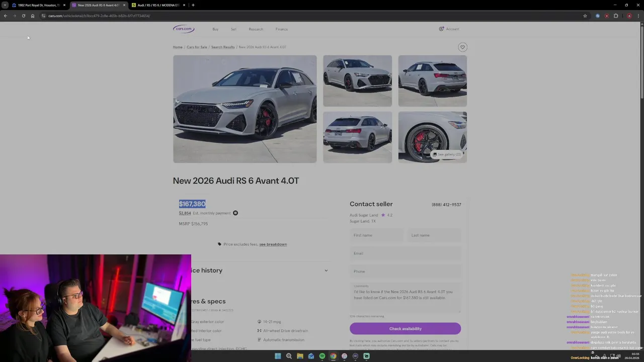Image resolution: width=644 pixels, height=362 pixels.
Task: Open the Windows Start menu
Action: (x=278, y=356)
